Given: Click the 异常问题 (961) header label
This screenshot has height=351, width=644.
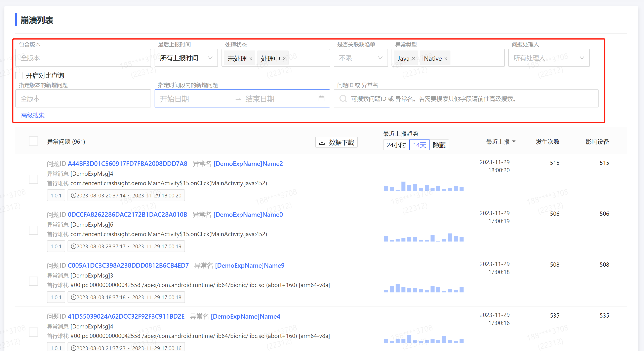Looking at the screenshot, I should [66, 142].
